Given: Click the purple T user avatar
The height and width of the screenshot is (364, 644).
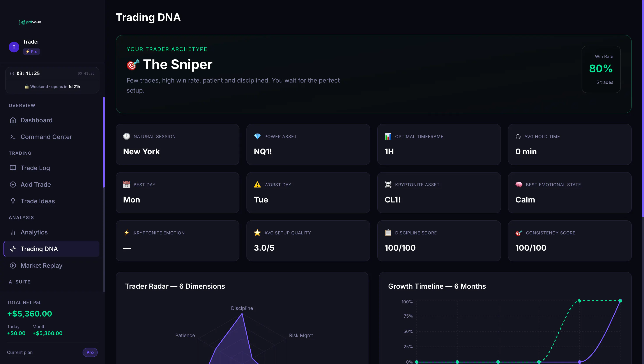Looking at the screenshot, I should tap(14, 47).
